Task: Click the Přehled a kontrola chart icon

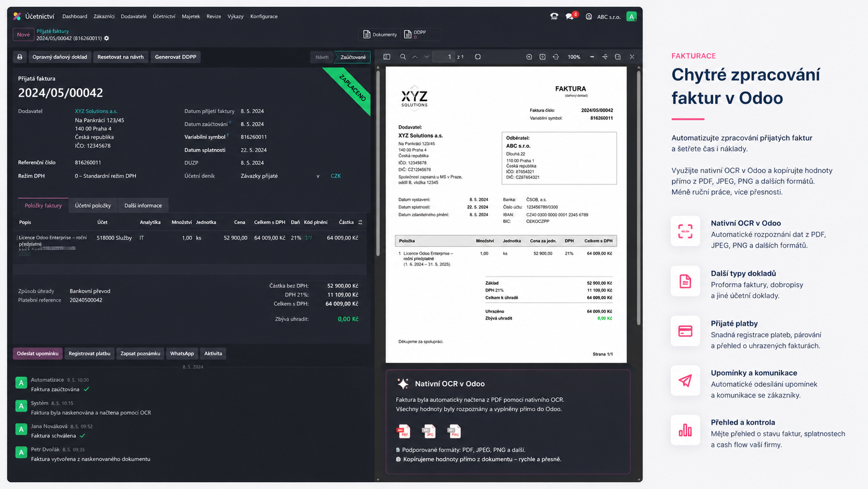Action: coord(685,430)
